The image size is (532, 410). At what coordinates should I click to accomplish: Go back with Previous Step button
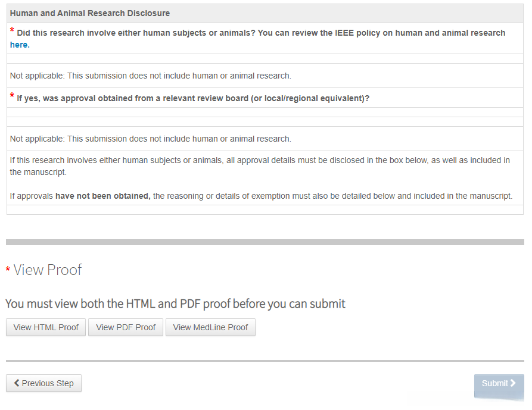(43, 383)
